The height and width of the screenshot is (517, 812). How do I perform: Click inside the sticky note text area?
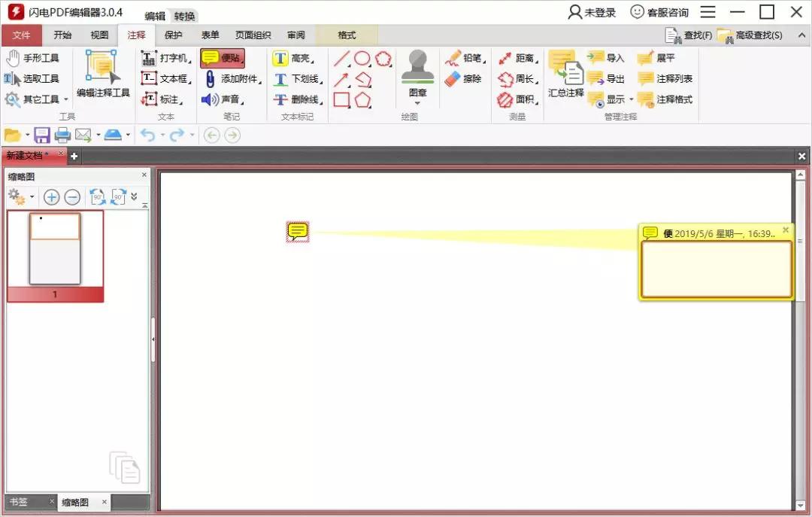717,269
